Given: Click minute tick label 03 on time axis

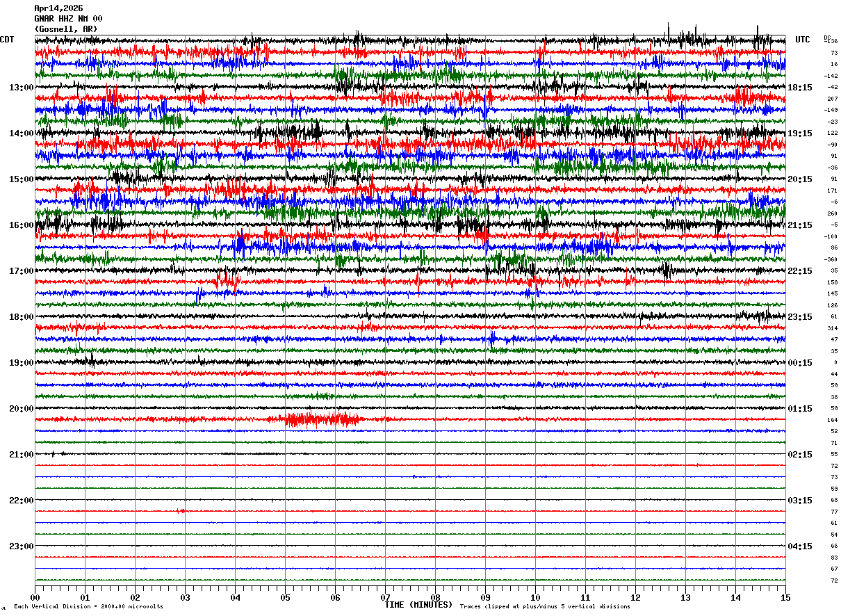Looking at the screenshot, I should [185, 598].
